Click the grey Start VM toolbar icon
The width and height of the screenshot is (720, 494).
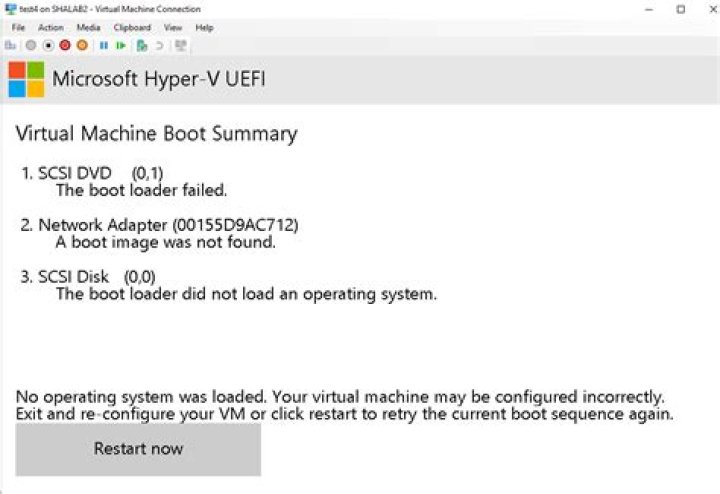(x=31, y=45)
